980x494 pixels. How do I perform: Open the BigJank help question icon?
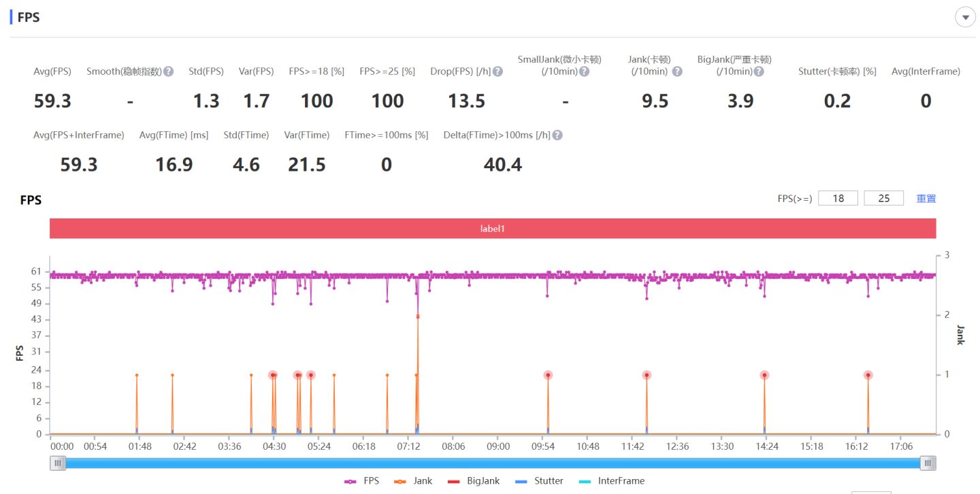click(x=759, y=71)
